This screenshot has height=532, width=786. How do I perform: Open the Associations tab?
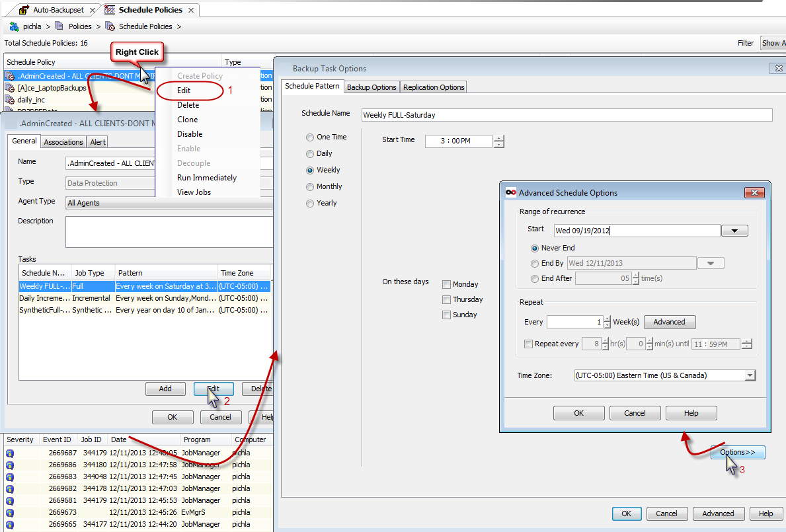pos(63,142)
